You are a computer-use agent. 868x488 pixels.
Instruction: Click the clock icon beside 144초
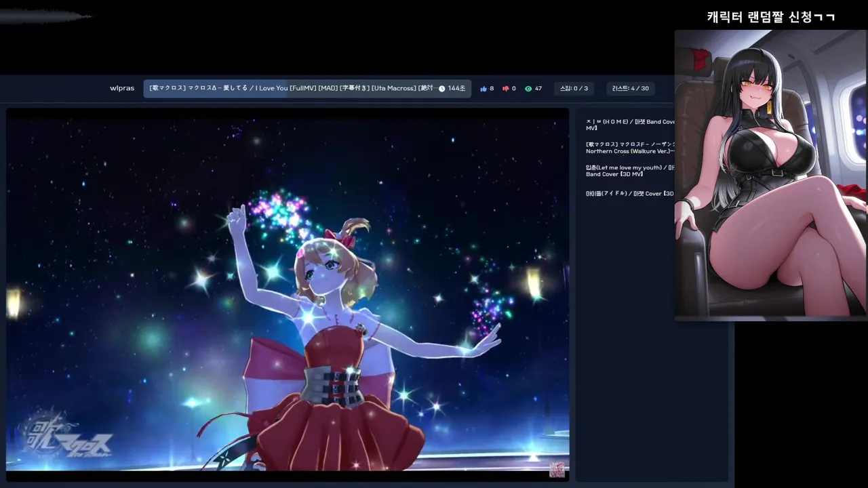tap(442, 89)
